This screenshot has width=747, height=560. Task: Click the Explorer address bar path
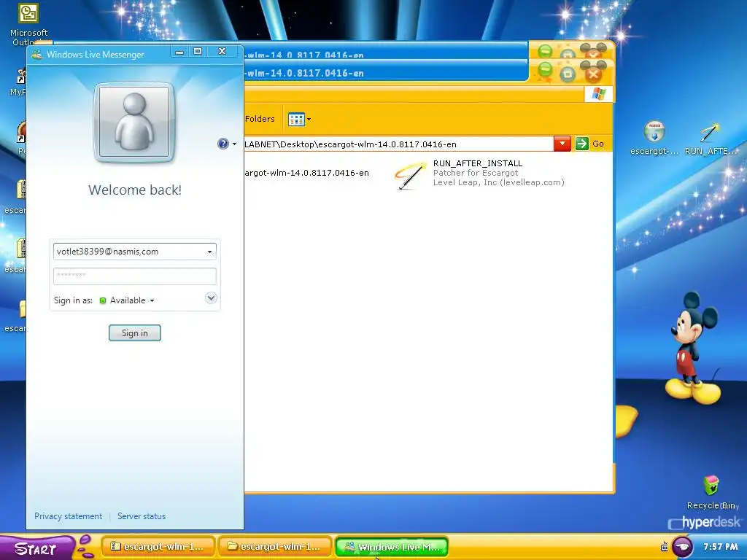398,144
